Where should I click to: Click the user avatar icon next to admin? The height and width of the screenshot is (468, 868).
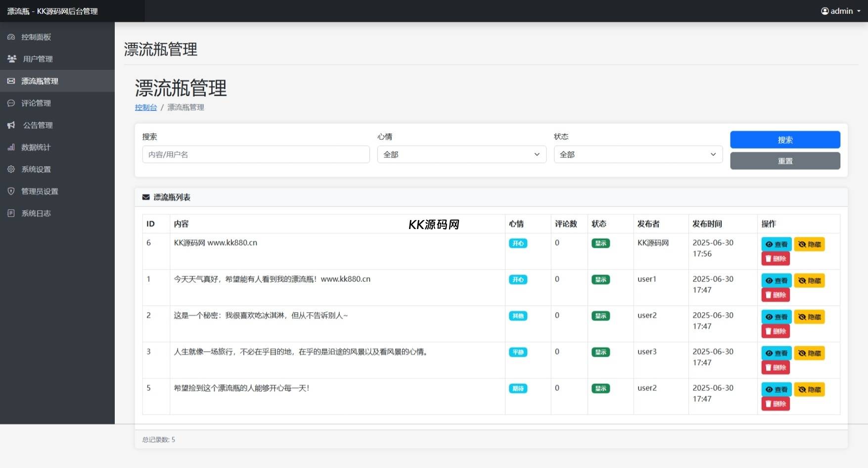[824, 11]
